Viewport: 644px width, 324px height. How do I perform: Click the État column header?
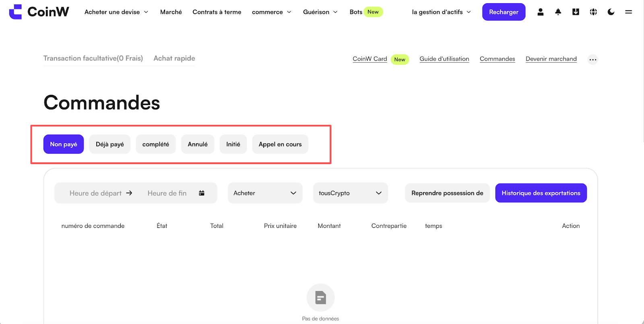[162, 226]
